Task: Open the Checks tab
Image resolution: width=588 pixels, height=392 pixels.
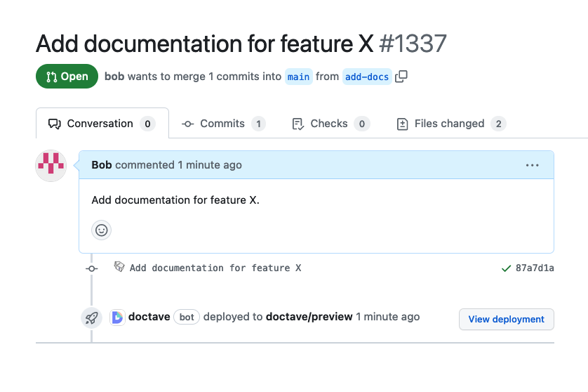Action: [x=330, y=124]
